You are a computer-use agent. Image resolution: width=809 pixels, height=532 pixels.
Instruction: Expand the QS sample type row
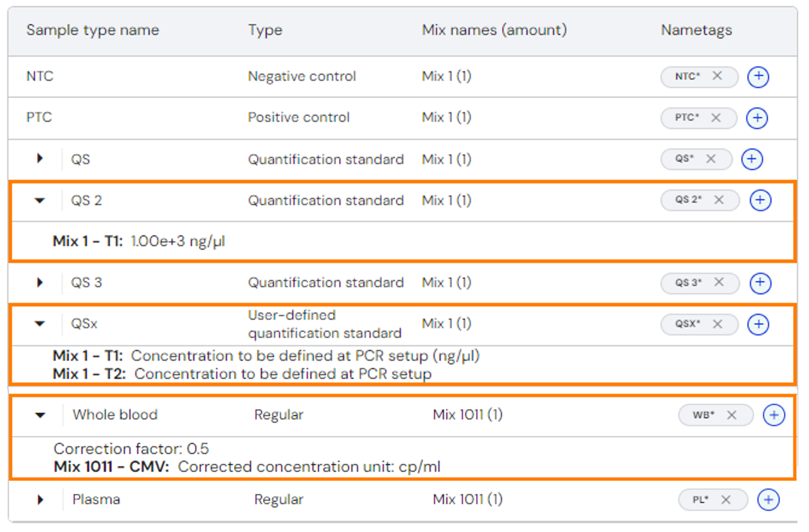(40, 159)
